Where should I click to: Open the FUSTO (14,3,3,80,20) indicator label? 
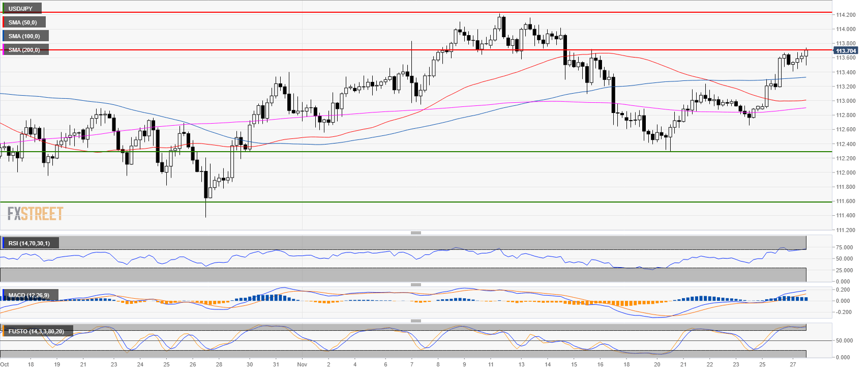36,331
